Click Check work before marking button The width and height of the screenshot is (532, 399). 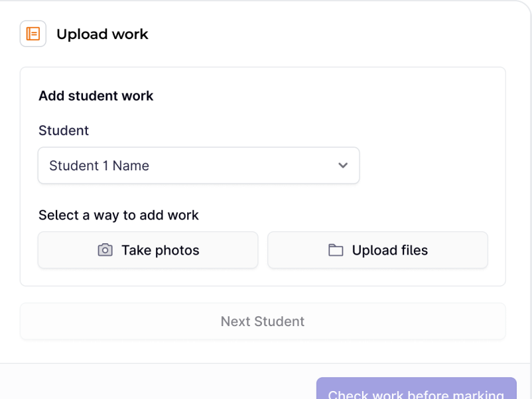click(x=416, y=390)
